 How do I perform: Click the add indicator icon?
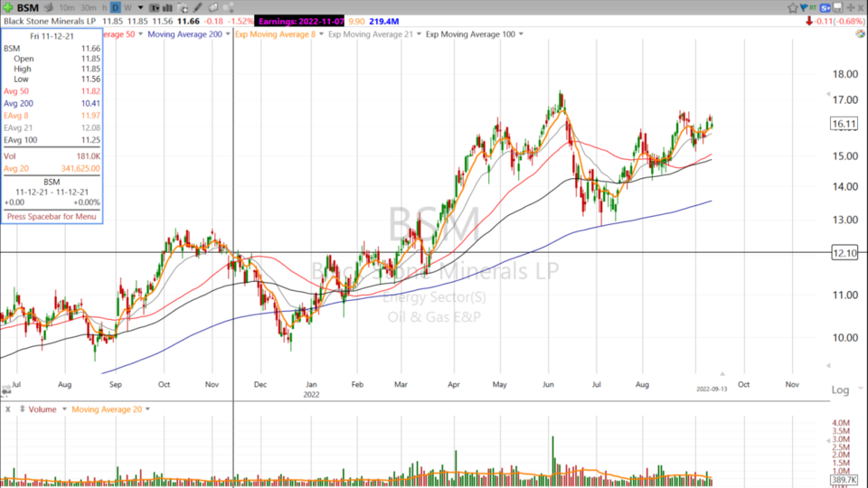182,8
